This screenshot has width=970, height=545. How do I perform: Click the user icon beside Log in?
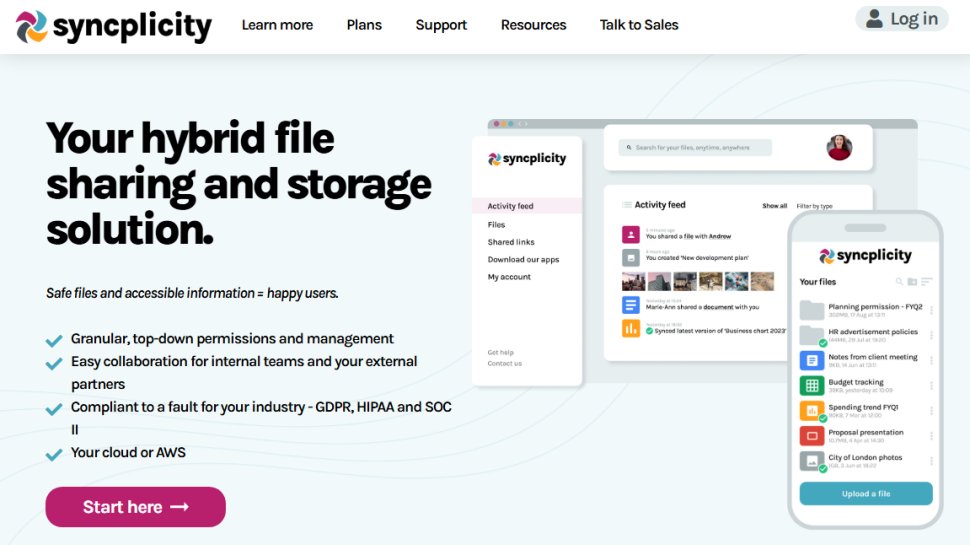[874, 19]
